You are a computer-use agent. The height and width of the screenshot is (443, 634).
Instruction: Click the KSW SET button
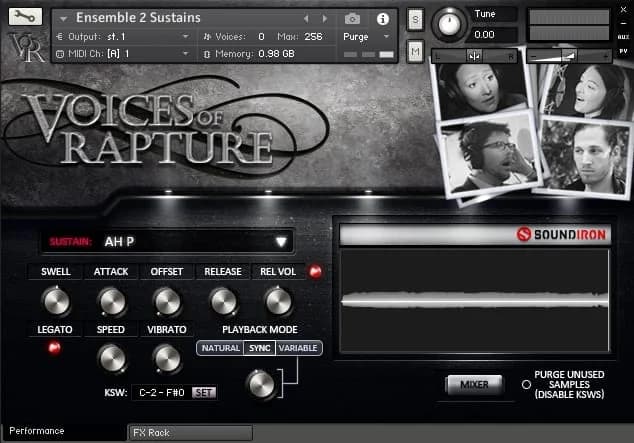(x=204, y=392)
